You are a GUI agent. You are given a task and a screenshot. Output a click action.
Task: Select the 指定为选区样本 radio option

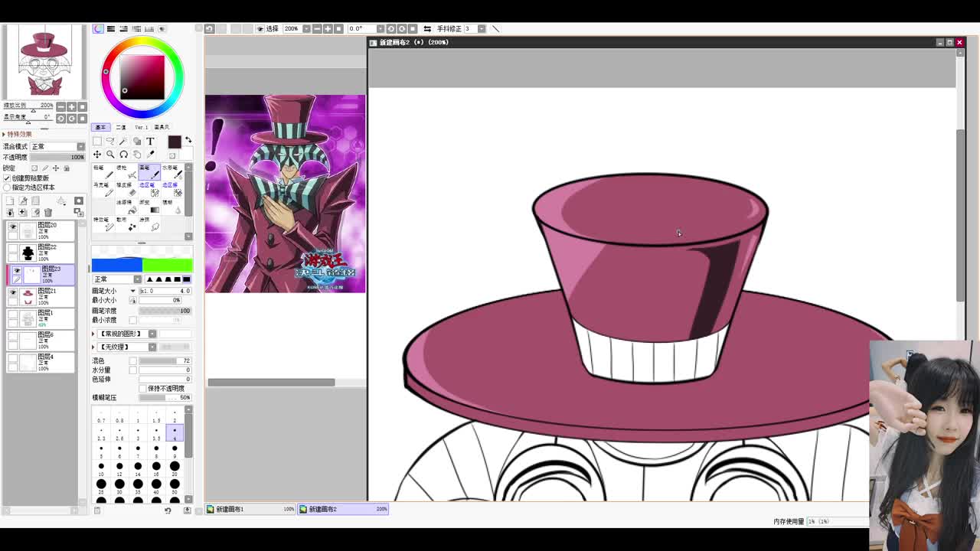[7, 187]
